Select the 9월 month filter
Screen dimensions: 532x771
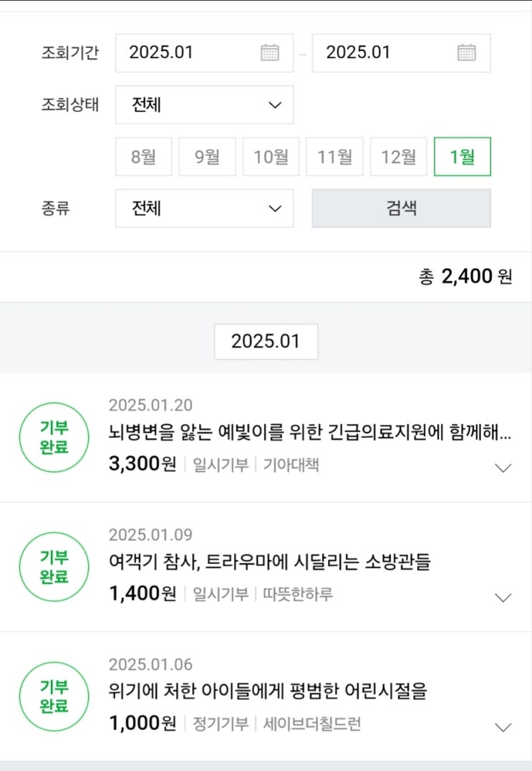point(207,156)
